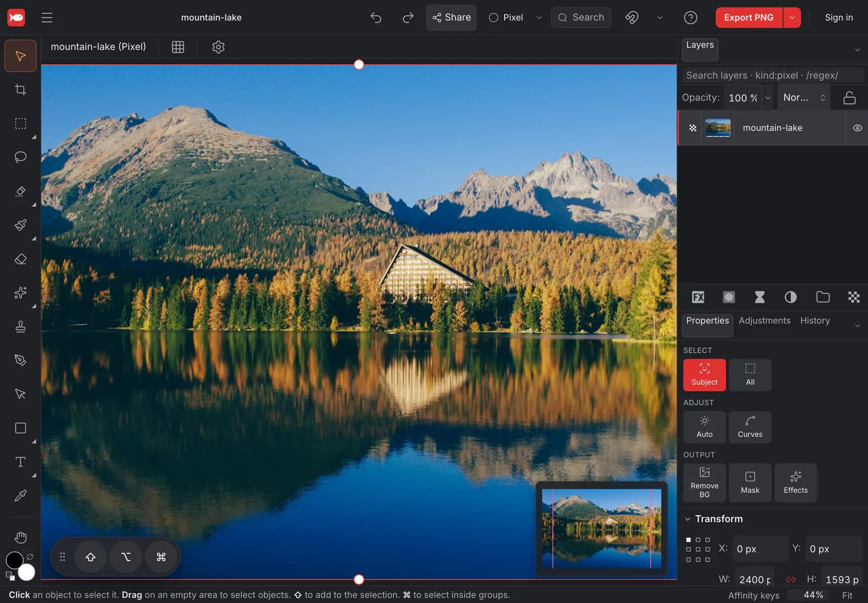Switch to the History tab
868x603 pixels.
click(x=815, y=320)
